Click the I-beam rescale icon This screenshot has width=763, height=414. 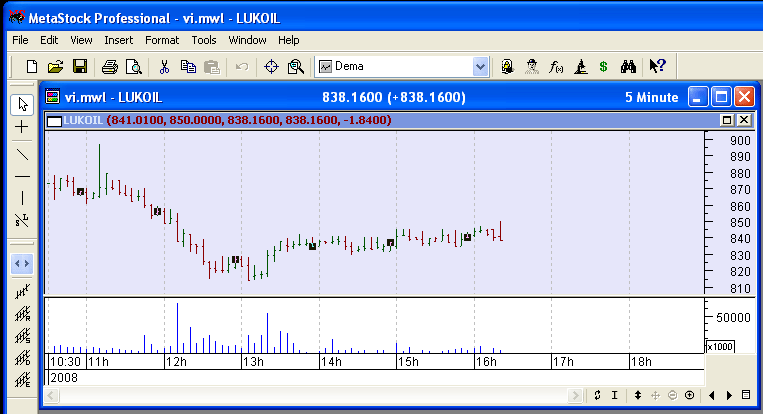(x=615, y=396)
